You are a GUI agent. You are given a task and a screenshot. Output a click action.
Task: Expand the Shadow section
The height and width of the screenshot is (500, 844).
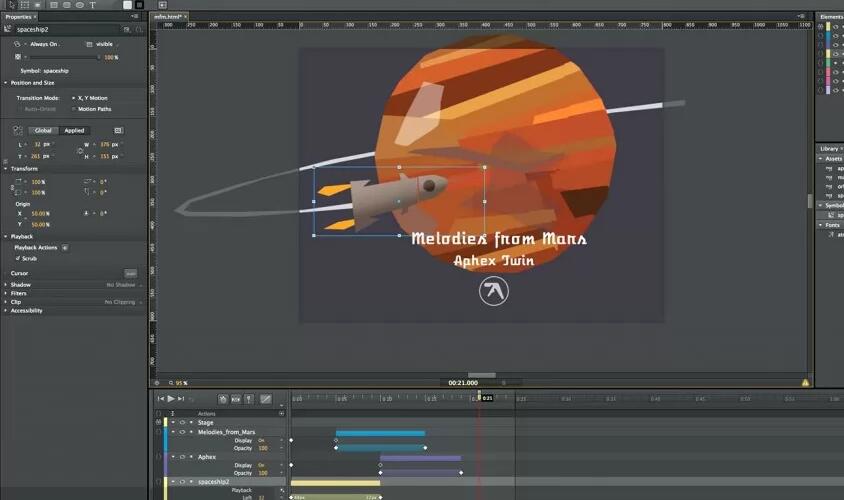point(6,285)
